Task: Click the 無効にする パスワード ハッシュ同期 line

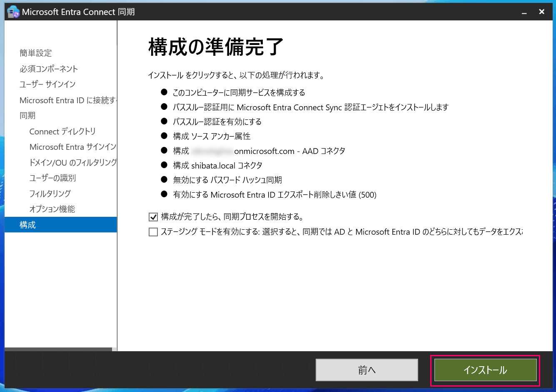Action: point(227,180)
